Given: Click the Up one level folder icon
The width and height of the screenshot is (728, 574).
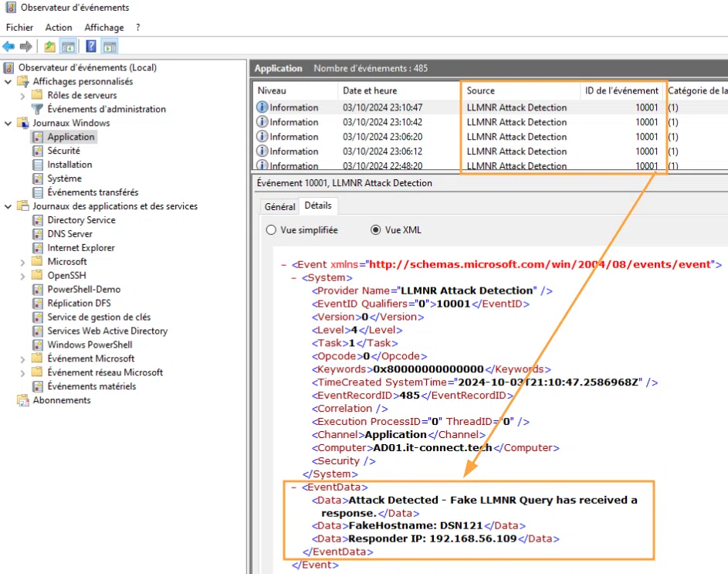Looking at the screenshot, I should pos(50,46).
